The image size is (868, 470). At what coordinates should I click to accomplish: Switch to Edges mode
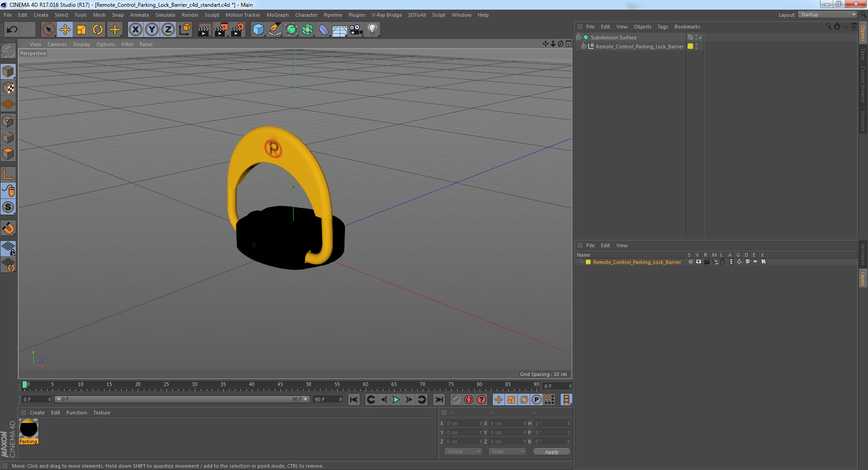click(8, 137)
